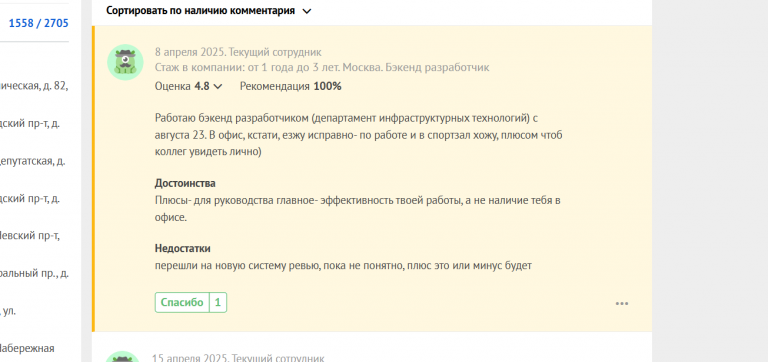This screenshot has height=362, width=768.
Task: Select the "епутатская, д." address entry
Action: pyautogui.click(x=32, y=161)
